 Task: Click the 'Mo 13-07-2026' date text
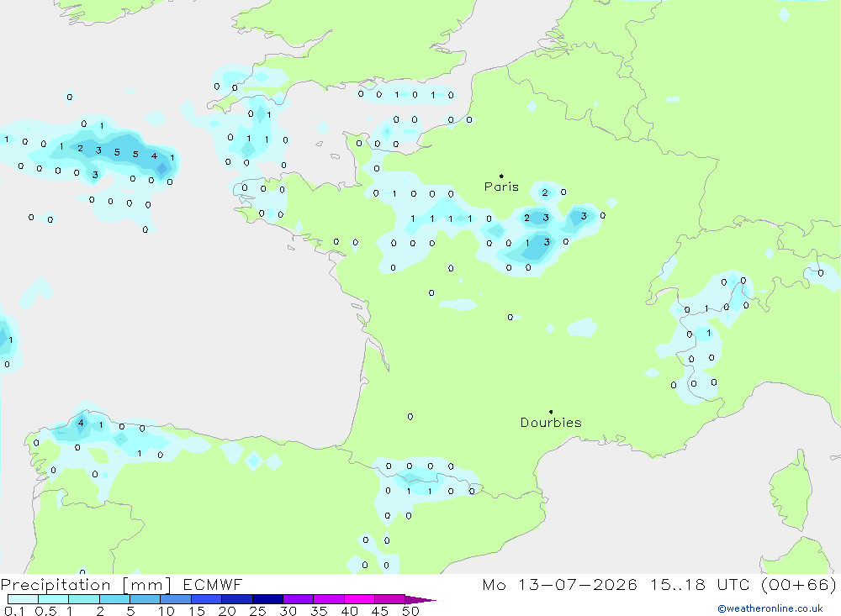click(x=559, y=585)
